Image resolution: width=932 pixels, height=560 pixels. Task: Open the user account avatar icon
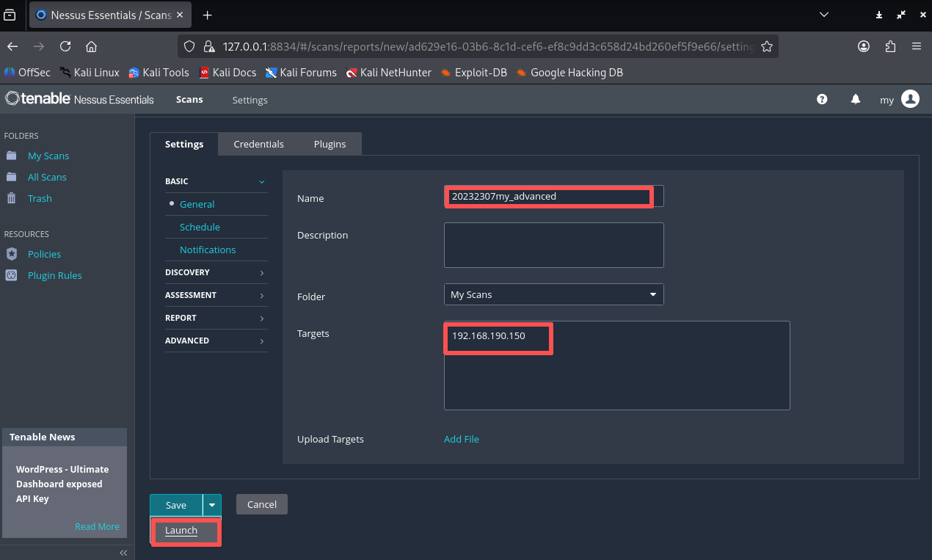(x=910, y=99)
